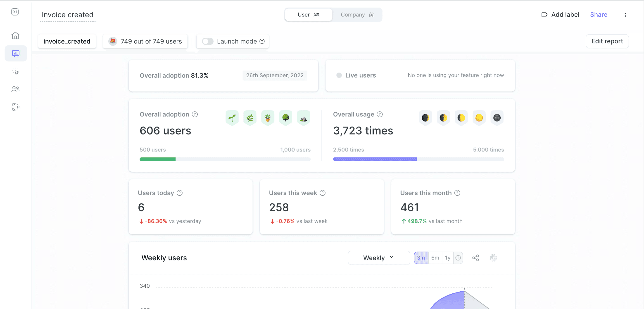Click the full moon usage milestone badge
The height and width of the screenshot is (309, 644).
(x=479, y=117)
